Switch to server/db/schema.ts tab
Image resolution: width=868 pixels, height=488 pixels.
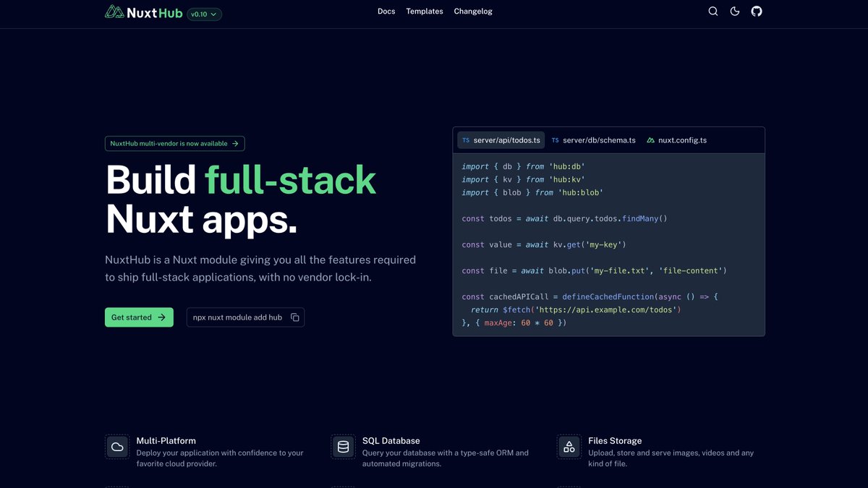593,140
